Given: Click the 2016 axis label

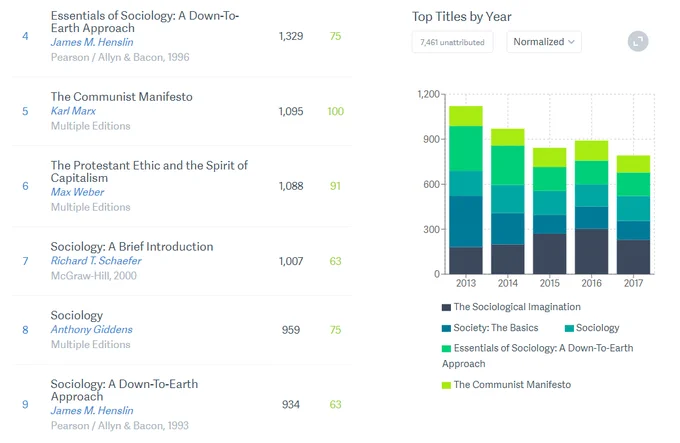Looking at the screenshot, I should click(591, 283).
